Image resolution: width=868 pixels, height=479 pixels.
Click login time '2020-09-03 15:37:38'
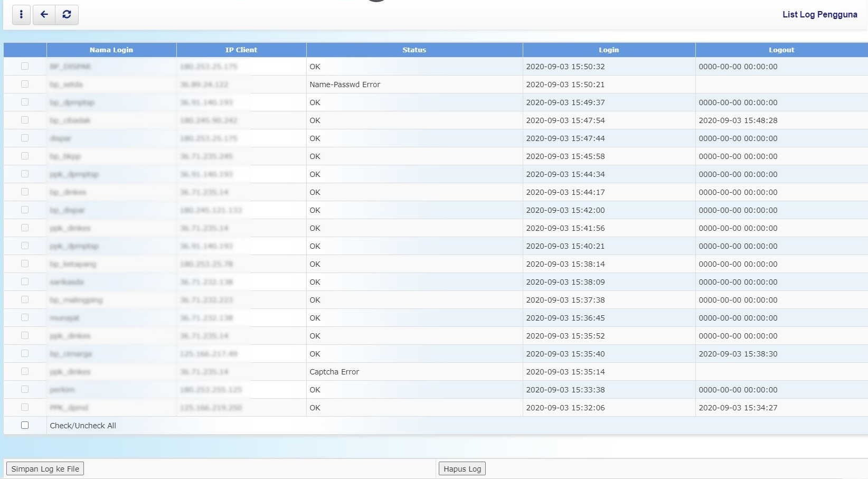pyautogui.click(x=565, y=300)
